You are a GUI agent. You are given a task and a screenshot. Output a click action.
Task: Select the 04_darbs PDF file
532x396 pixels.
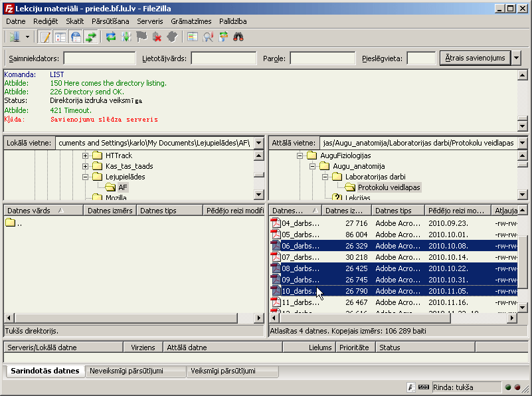pos(394,223)
